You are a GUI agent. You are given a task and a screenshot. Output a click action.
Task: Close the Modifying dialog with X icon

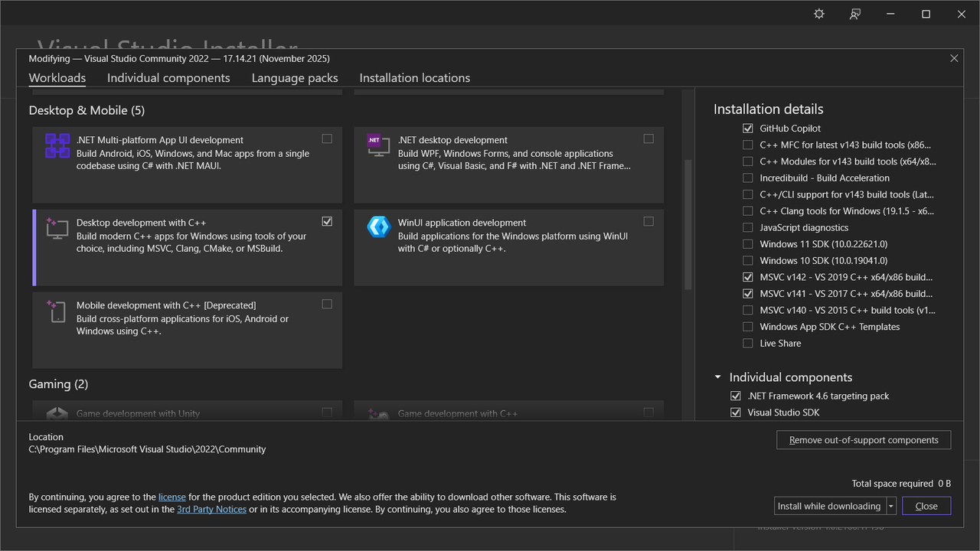(x=954, y=58)
